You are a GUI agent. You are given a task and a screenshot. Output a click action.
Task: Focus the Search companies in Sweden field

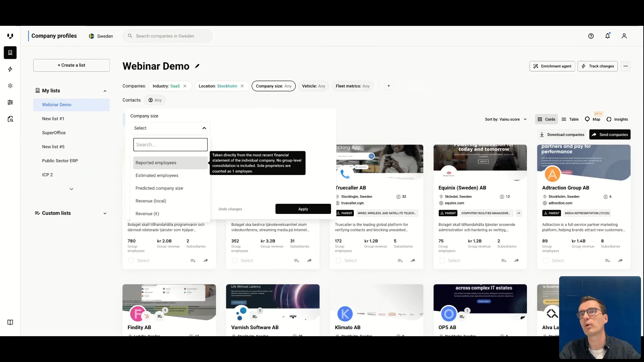tap(168, 36)
